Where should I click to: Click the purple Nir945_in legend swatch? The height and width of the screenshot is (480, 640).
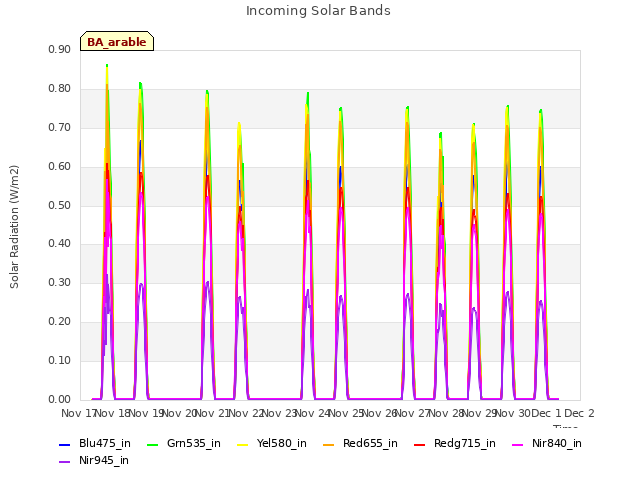pyautogui.click(x=65, y=462)
